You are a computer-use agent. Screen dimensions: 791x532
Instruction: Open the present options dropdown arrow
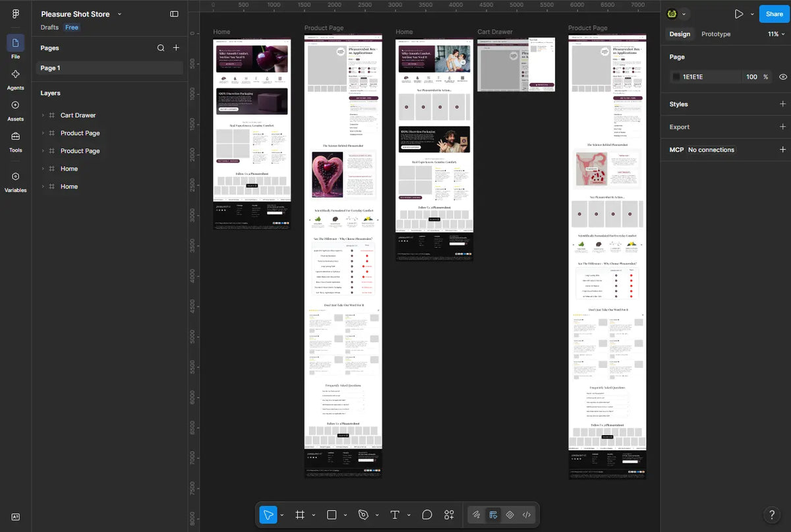click(752, 14)
